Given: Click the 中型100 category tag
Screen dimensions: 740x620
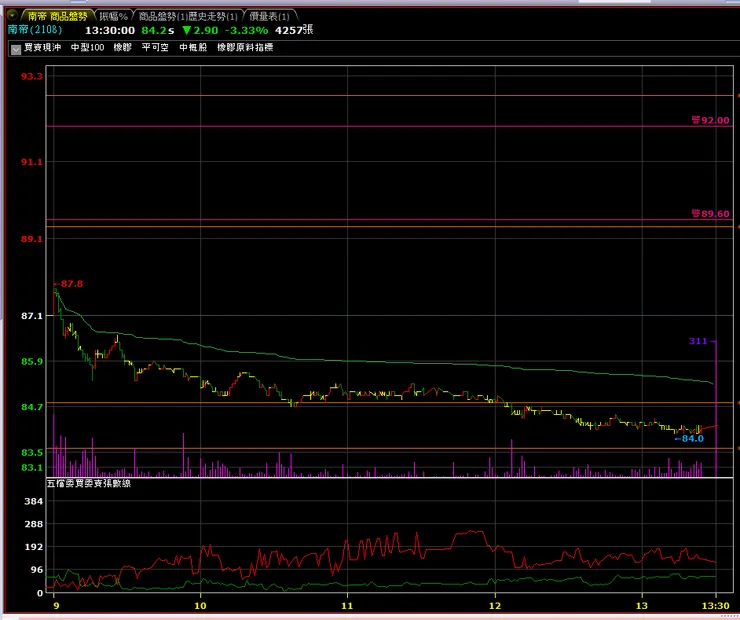Looking at the screenshot, I should 87,47.
